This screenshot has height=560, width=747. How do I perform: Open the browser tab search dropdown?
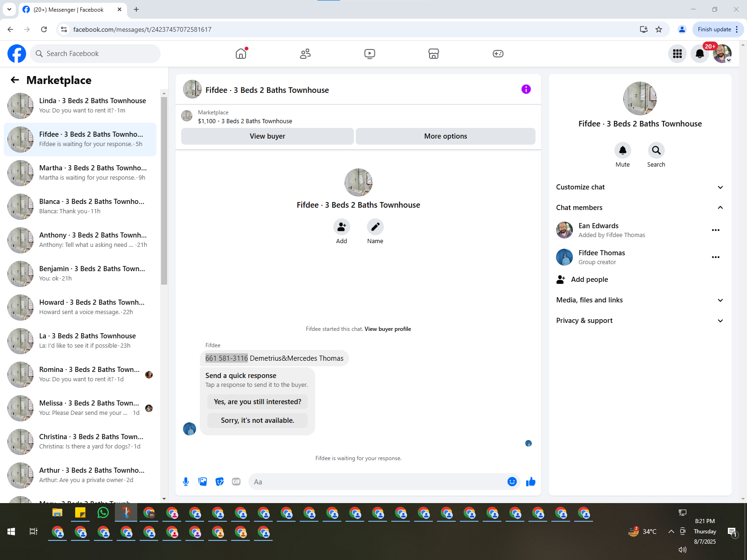coord(9,9)
